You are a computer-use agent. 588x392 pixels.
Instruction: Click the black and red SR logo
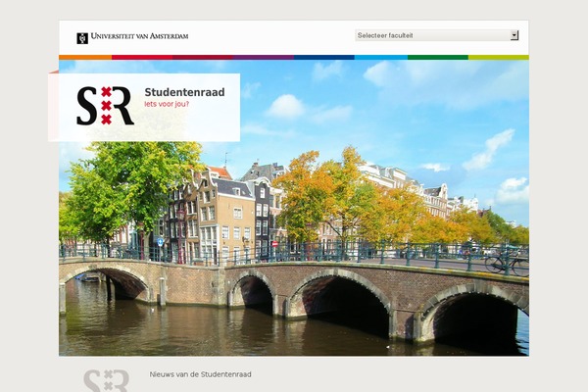[106, 106]
